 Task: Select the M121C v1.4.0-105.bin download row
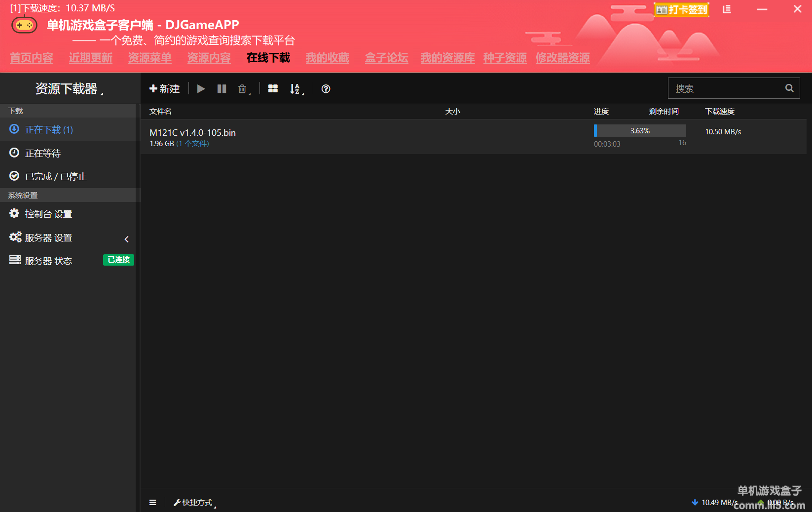(x=474, y=137)
